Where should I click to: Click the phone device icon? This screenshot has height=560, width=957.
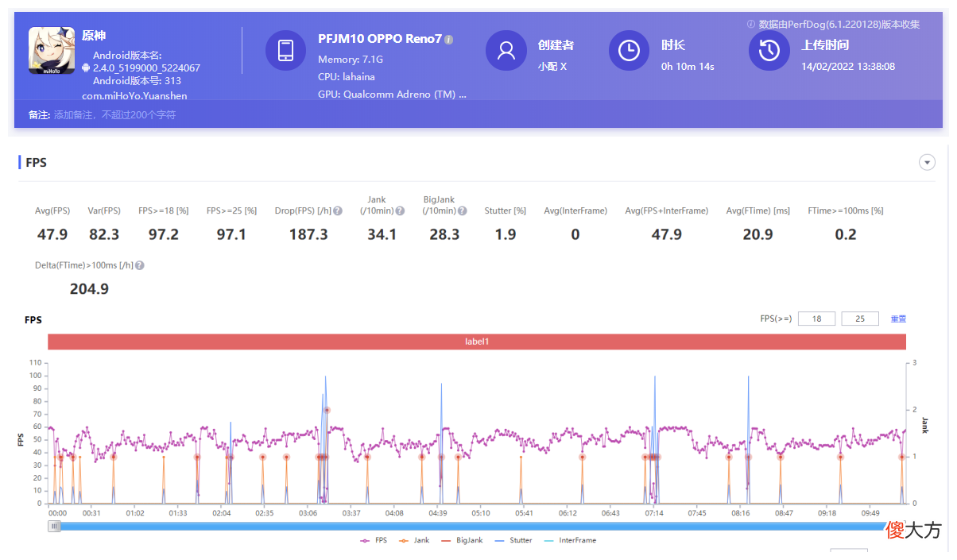click(285, 51)
